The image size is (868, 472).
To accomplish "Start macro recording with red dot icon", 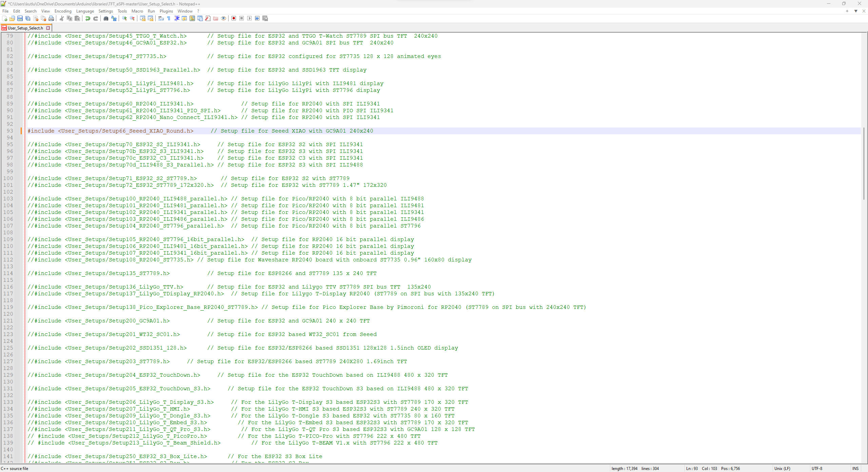I will [x=234, y=18].
